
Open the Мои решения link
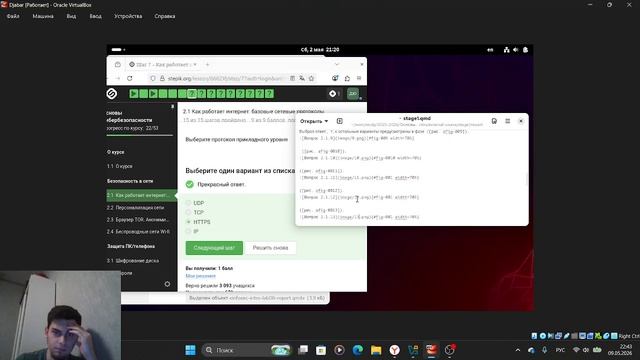[x=200, y=276]
